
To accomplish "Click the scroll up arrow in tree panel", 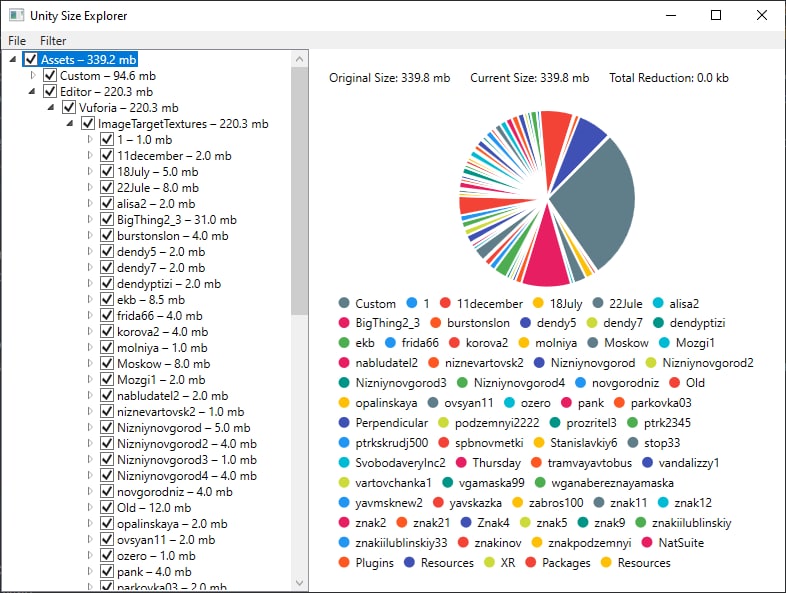I will tap(300, 59).
